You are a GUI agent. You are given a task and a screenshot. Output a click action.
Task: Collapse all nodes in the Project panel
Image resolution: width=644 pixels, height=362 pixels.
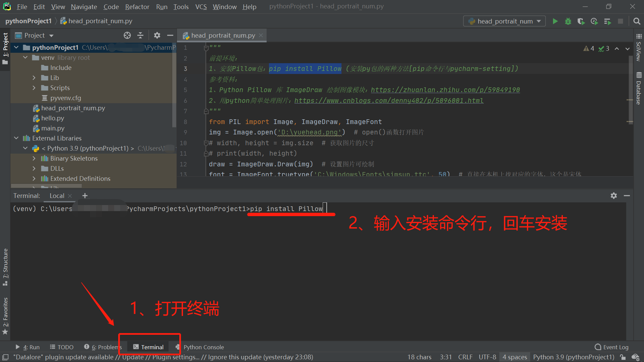click(x=140, y=35)
